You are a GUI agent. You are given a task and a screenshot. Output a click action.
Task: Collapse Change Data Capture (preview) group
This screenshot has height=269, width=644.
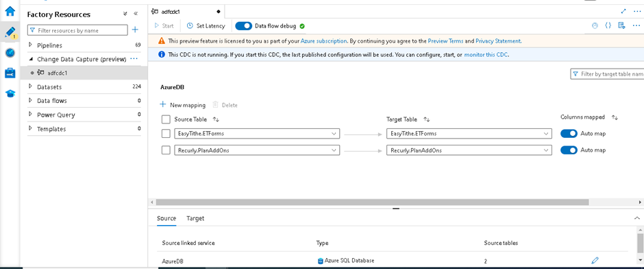(30, 59)
